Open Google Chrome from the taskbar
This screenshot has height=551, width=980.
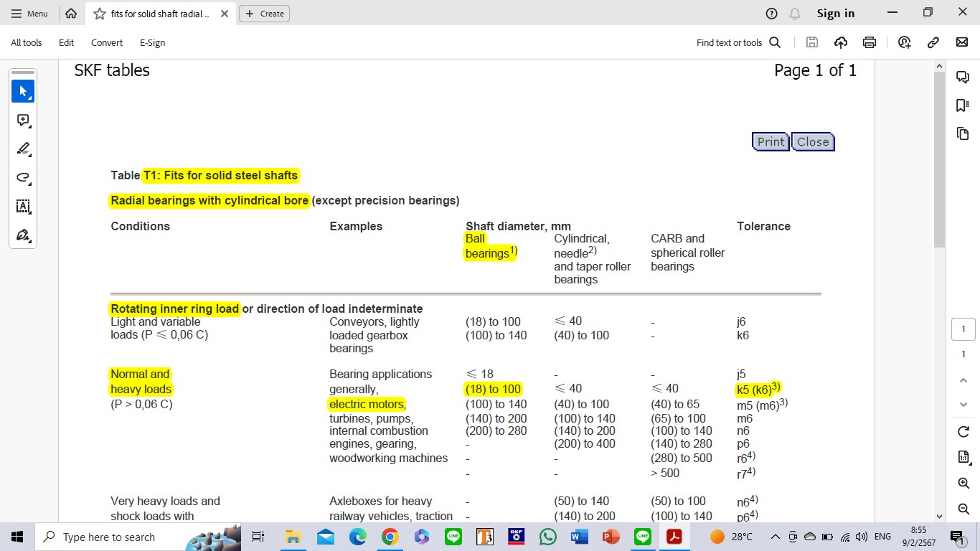pos(390,537)
